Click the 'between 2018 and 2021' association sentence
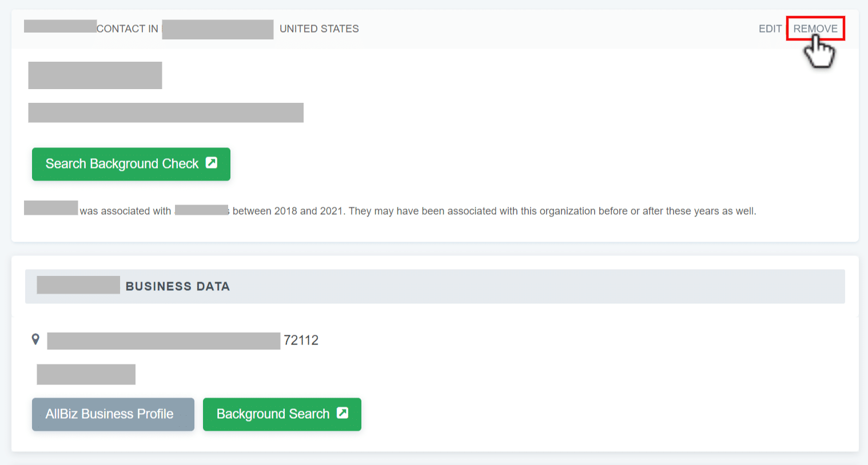Screen dimensions: 868x465 coord(418,211)
